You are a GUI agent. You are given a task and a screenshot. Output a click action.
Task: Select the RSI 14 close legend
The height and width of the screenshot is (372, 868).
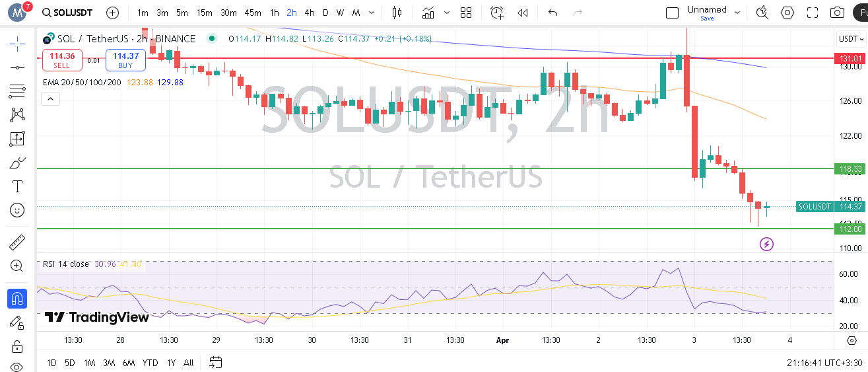click(65, 264)
